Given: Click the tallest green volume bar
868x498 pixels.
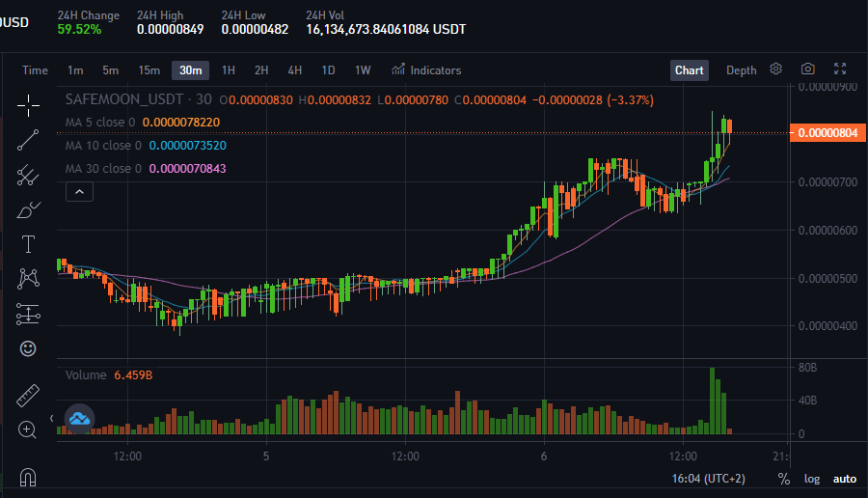Looking at the screenshot, I should [x=713, y=401].
